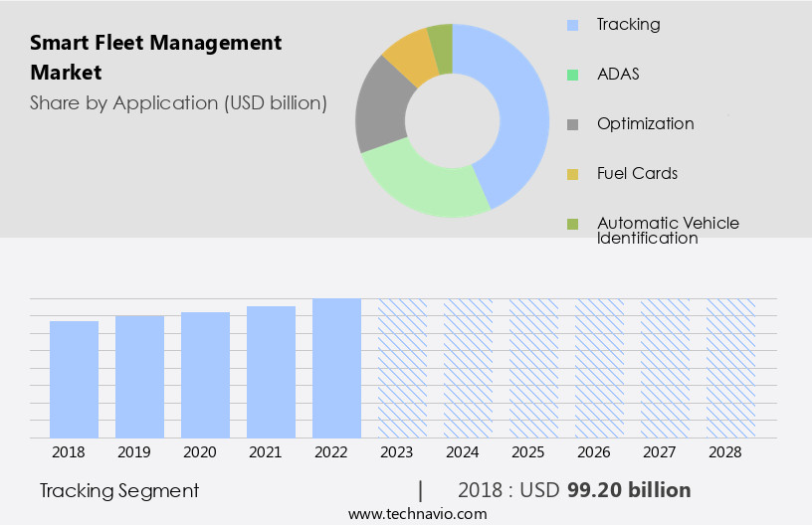812x525 pixels.
Task: Click the green ADAS legend swatch
Action: point(572,75)
